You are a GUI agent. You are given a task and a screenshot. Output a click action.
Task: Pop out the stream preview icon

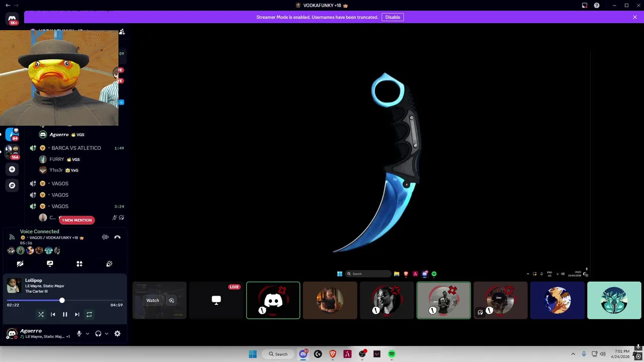[x=172, y=301]
